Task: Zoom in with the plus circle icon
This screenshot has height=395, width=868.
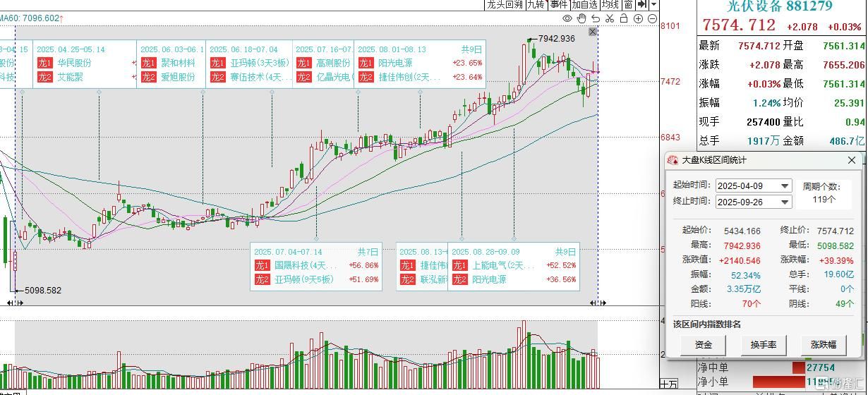Action: pos(638,18)
